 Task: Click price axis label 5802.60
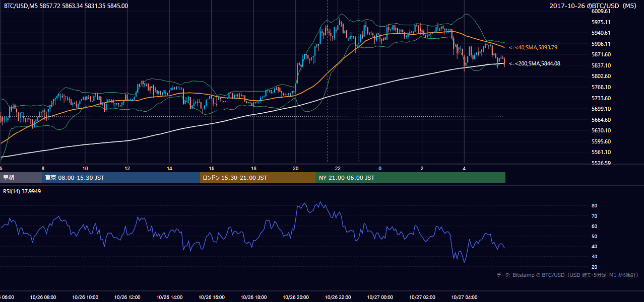pos(601,76)
